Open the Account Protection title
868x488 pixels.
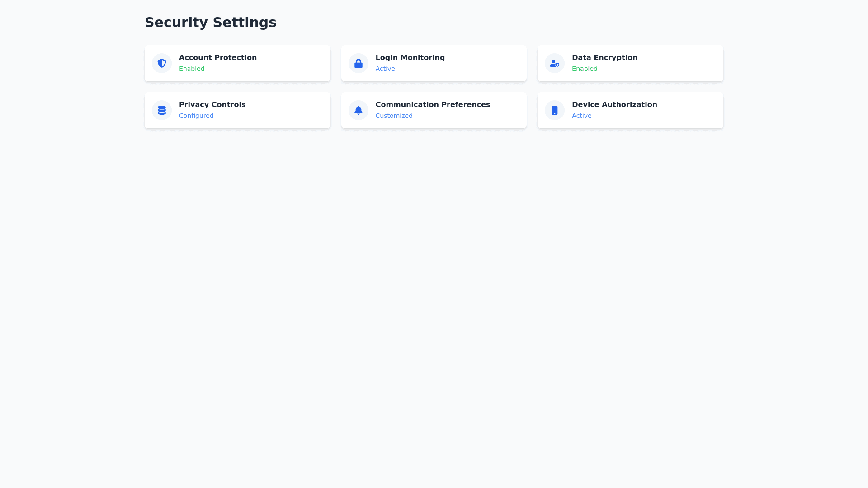(218, 58)
